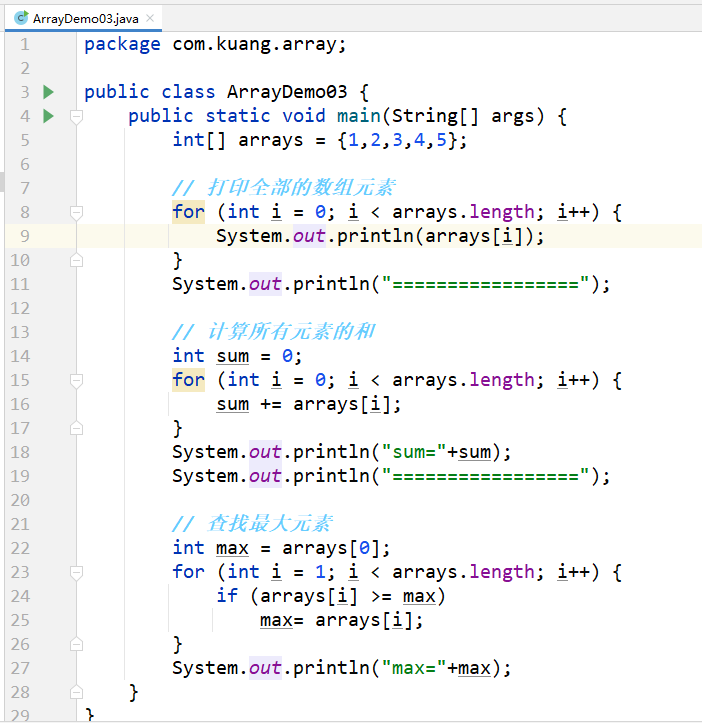Click 'out' on line 9
Screen dimensions: 702x723
click(309, 236)
